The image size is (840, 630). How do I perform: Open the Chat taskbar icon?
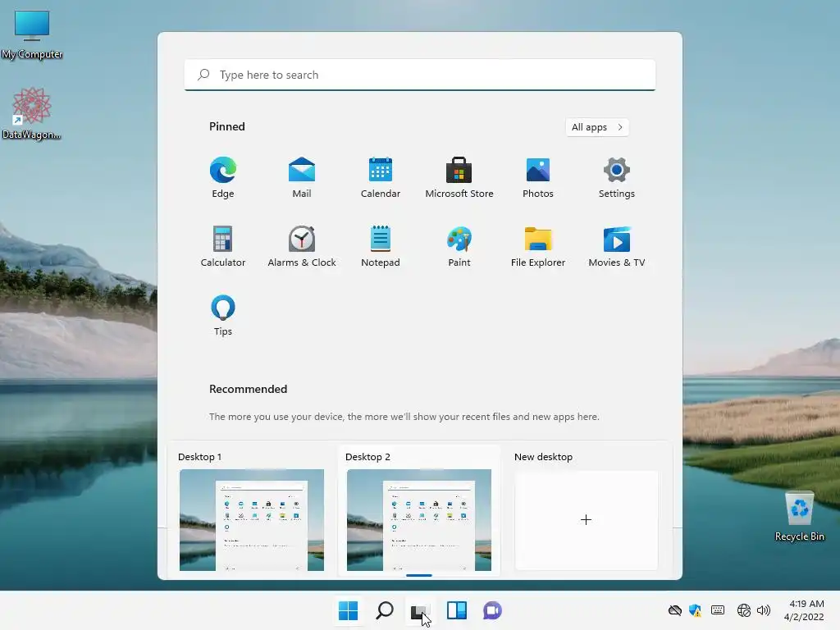492,610
